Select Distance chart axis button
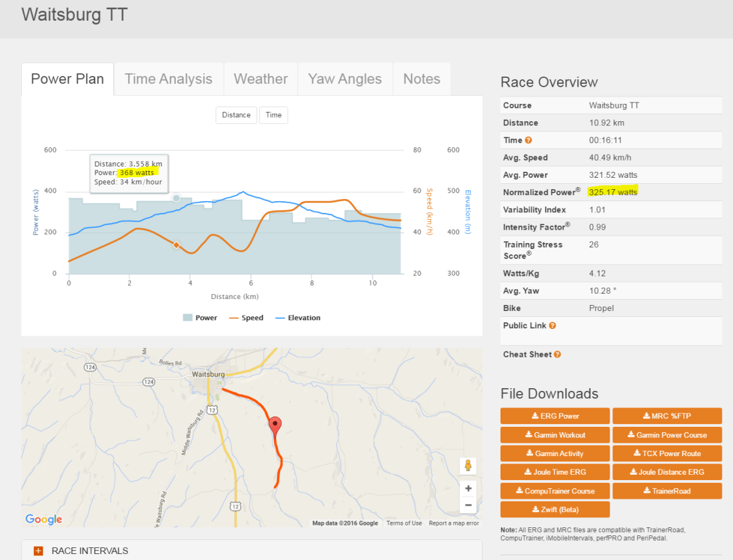 tap(236, 115)
